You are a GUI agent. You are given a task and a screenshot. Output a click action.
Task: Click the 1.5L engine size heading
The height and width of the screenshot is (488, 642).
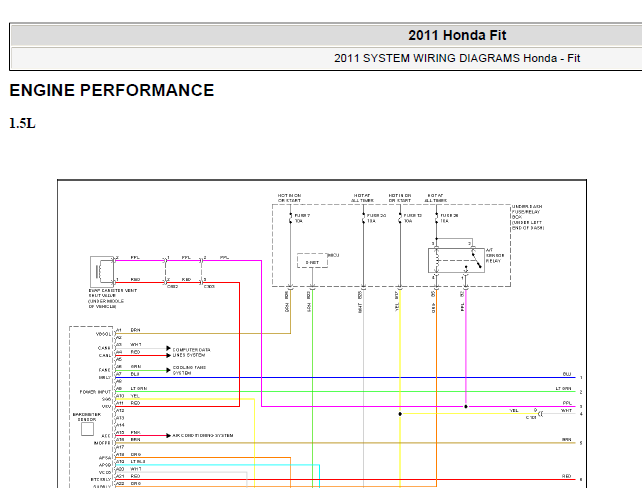tap(22, 123)
